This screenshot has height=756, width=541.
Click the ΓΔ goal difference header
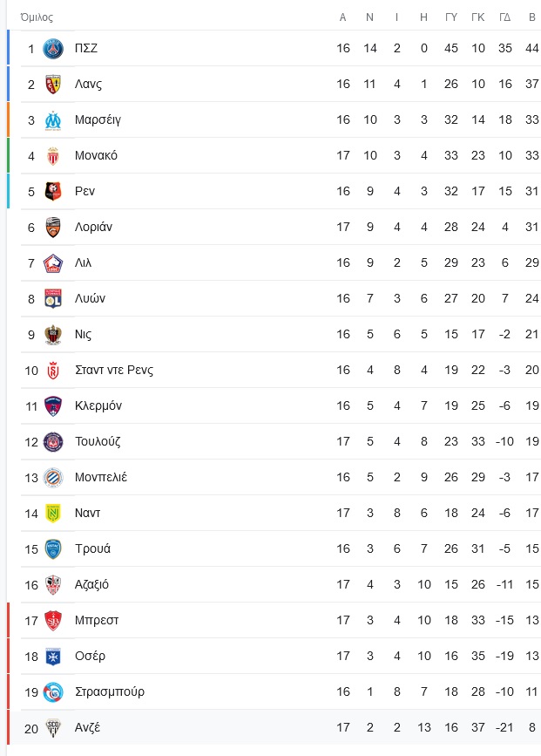click(x=504, y=17)
